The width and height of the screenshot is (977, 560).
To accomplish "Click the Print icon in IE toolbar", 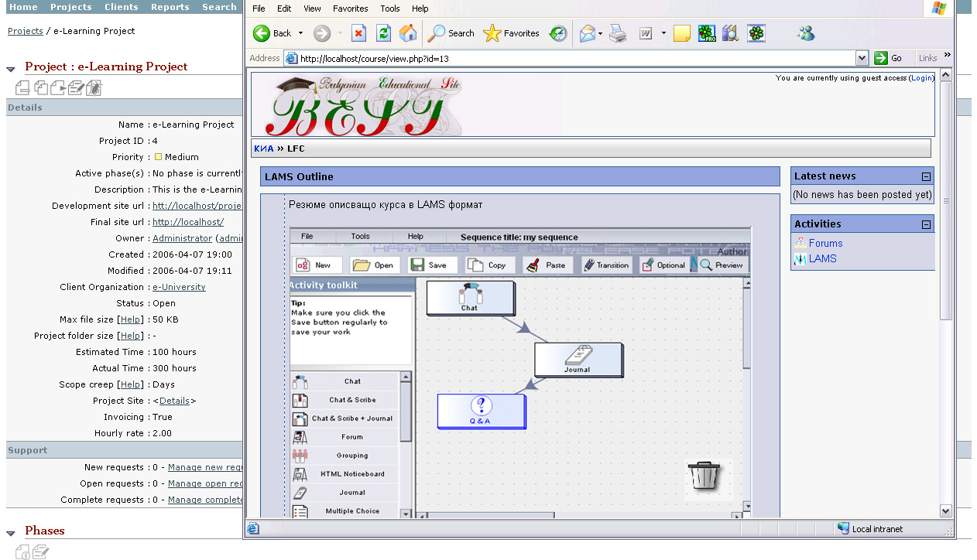I will click(x=617, y=33).
